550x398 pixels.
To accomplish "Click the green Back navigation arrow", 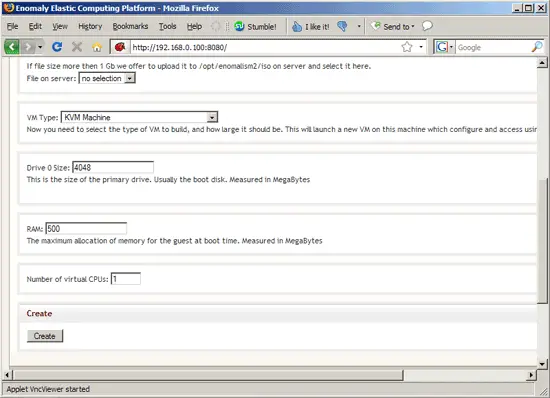I will pos(11,47).
